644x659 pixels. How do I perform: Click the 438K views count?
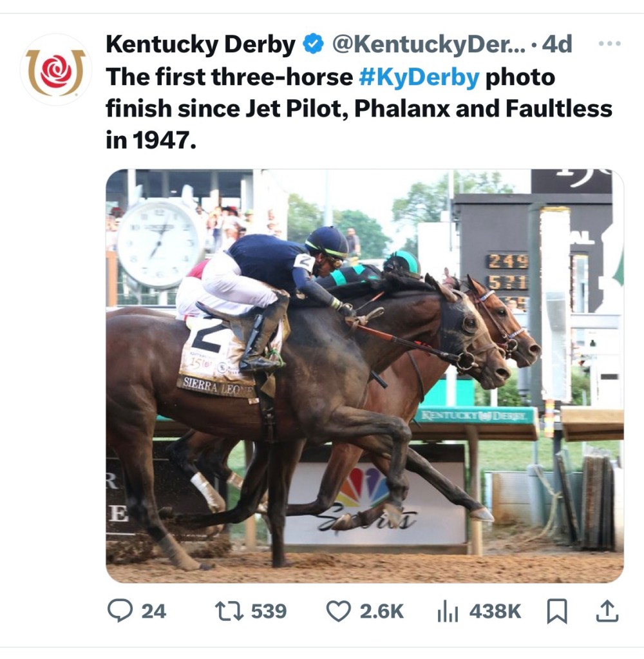[495, 611]
